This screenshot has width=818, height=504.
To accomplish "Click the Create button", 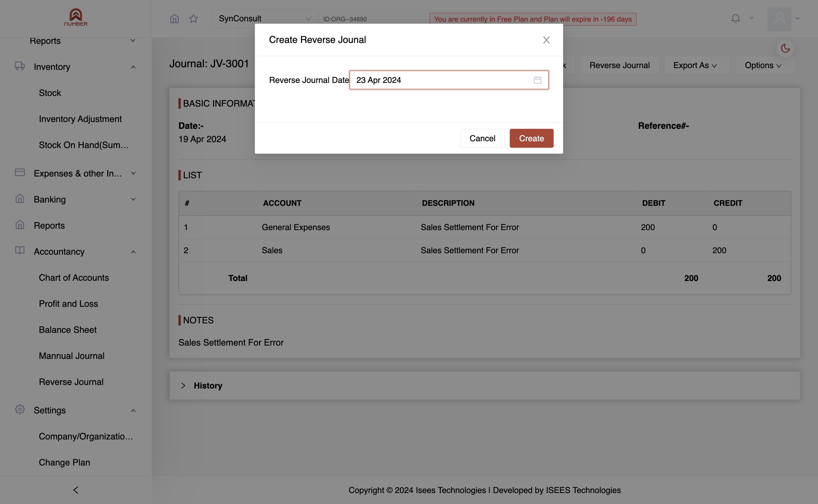I will click(531, 138).
